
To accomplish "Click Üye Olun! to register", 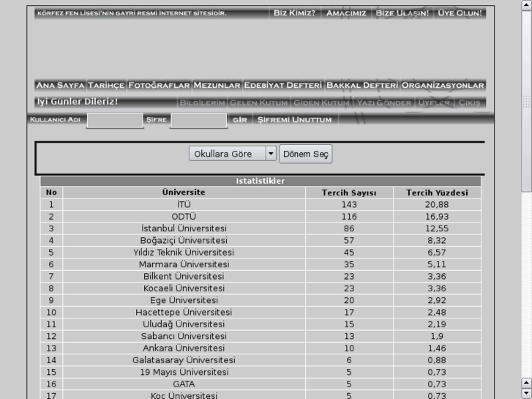I will click(460, 13).
